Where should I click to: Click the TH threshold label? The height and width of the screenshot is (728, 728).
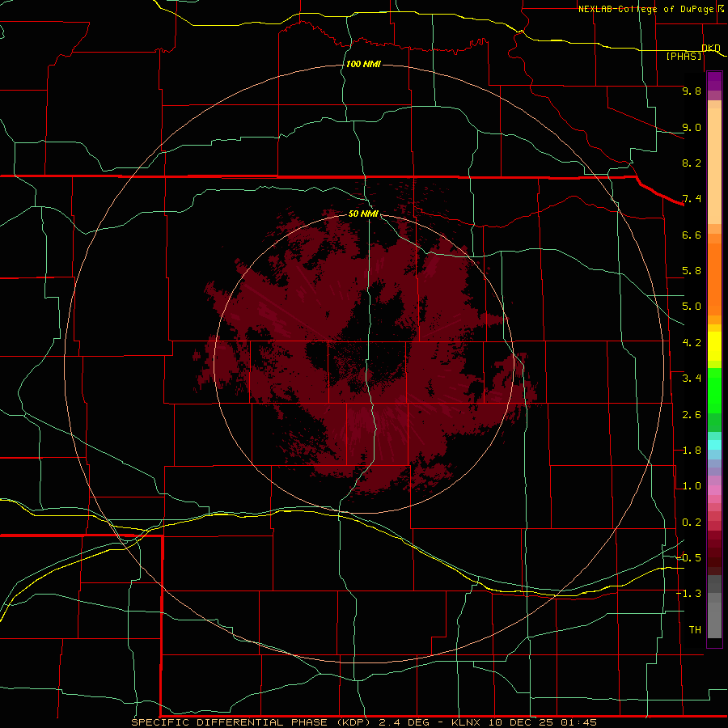click(695, 630)
